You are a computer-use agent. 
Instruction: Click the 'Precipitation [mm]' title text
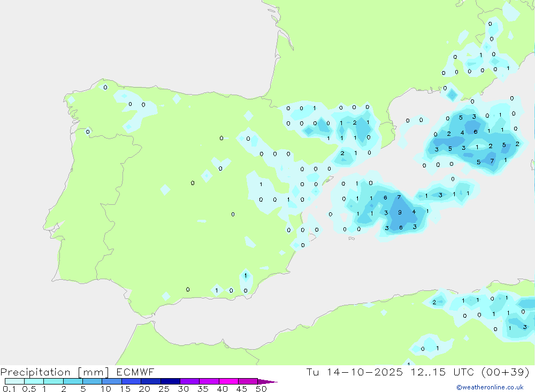(55, 372)
